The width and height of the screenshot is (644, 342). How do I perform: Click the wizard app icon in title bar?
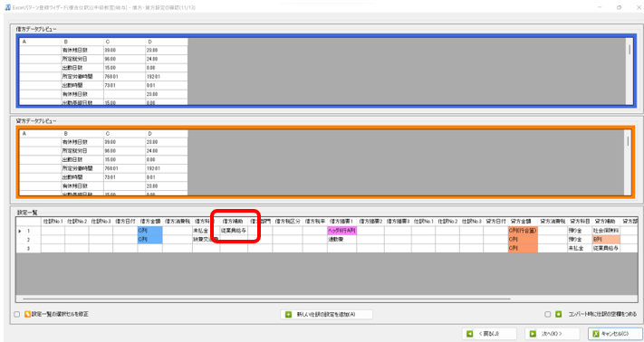tap(7, 8)
